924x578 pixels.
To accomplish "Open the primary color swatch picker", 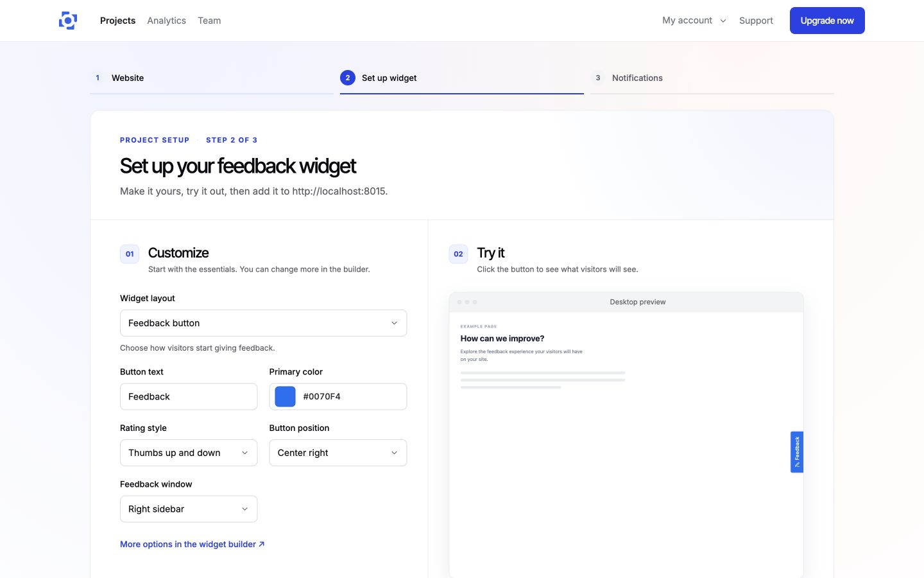I will [286, 396].
